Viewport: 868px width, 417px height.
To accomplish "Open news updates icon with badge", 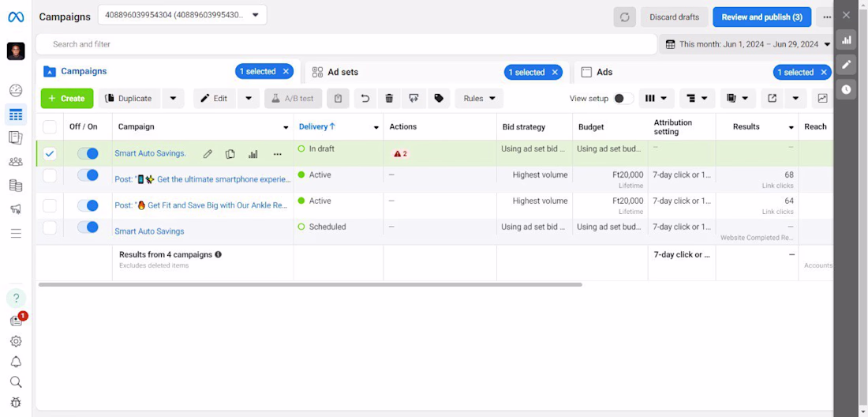I will pos(16,321).
